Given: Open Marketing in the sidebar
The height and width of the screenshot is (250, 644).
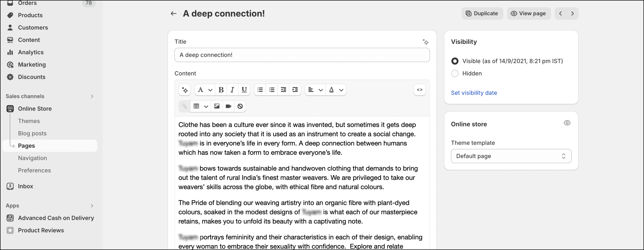Looking at the screenshot, I should click(x=32, y=65).
